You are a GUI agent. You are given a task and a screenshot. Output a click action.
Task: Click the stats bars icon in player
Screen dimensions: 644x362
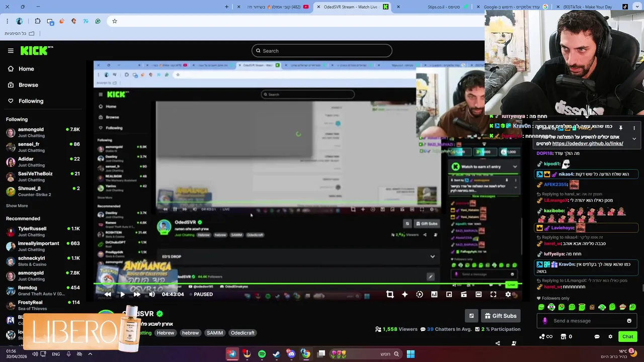(x=434, y=295)
